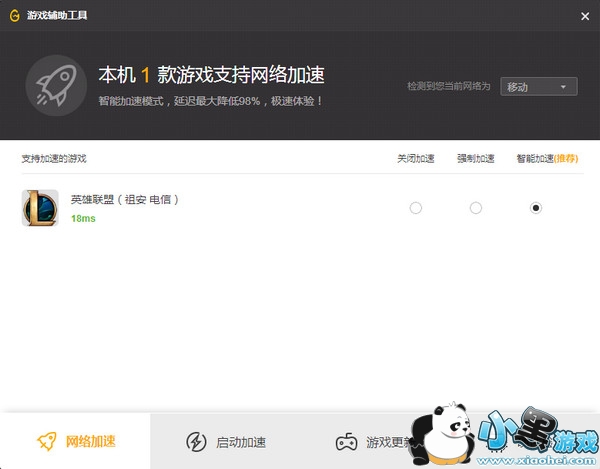Click the 智能加速(推荐) column header
Image resolution: width=600 pixels, height=469 pixels.
[x=547, y=158]
